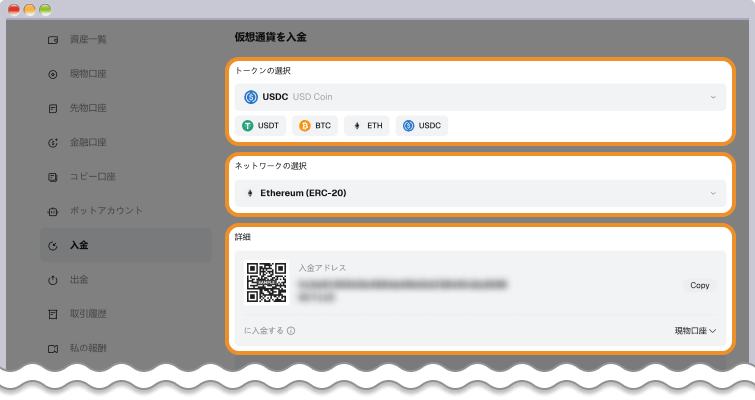Click the wallet icon beside 資産一覧
This screenshot has height=400, width=755.
[53, 40]
